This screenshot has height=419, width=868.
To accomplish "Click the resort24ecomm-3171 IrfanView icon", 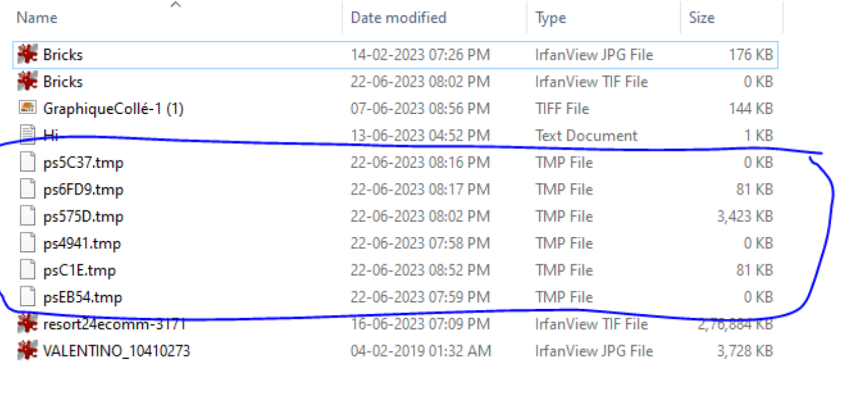I will (x=27, y=324).
